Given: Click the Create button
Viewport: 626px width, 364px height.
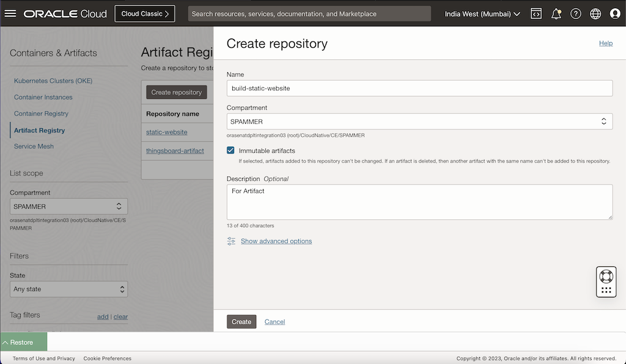Looking at the screenshot, I should [241, 321].
